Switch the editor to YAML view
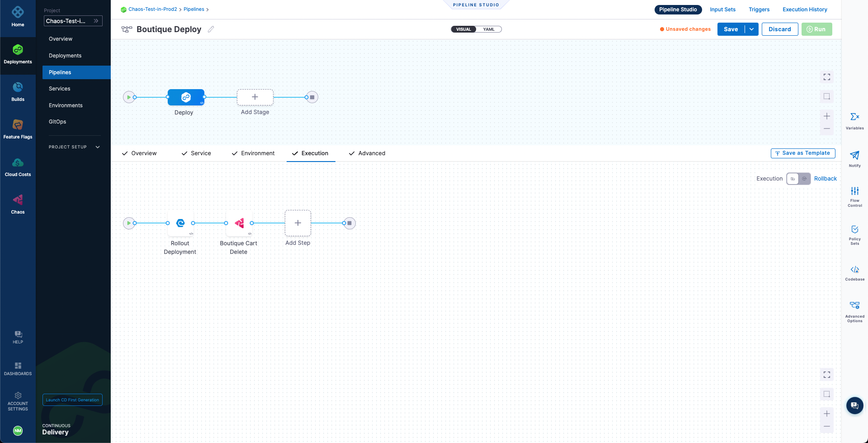Image resolution: width=868 pixels, height=443 pixels. pos(489,29)
